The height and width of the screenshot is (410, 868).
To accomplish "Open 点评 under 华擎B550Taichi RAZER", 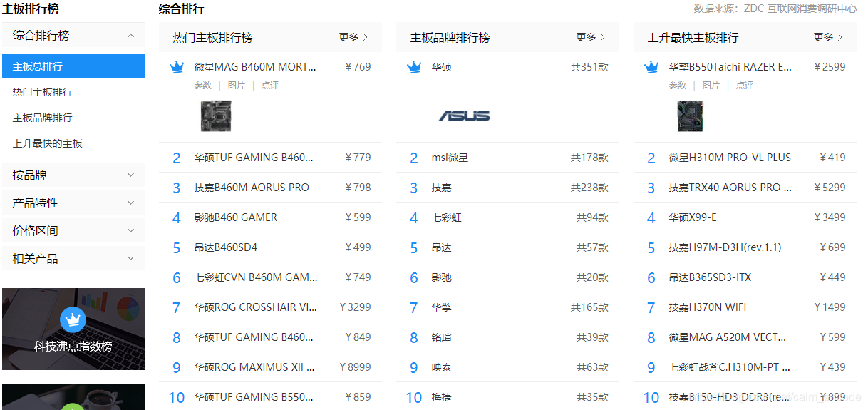I will [745, 86].
